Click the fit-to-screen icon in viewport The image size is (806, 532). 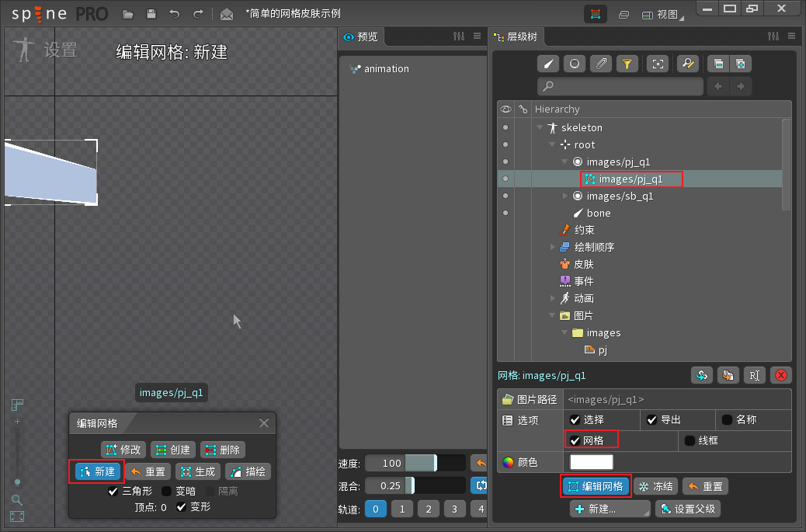tap(17, 516)
